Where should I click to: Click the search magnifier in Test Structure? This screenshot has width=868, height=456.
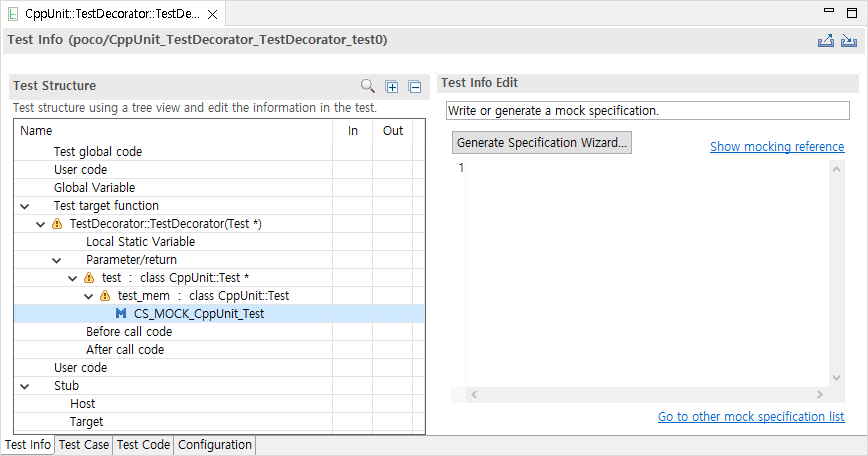[368, 86]
